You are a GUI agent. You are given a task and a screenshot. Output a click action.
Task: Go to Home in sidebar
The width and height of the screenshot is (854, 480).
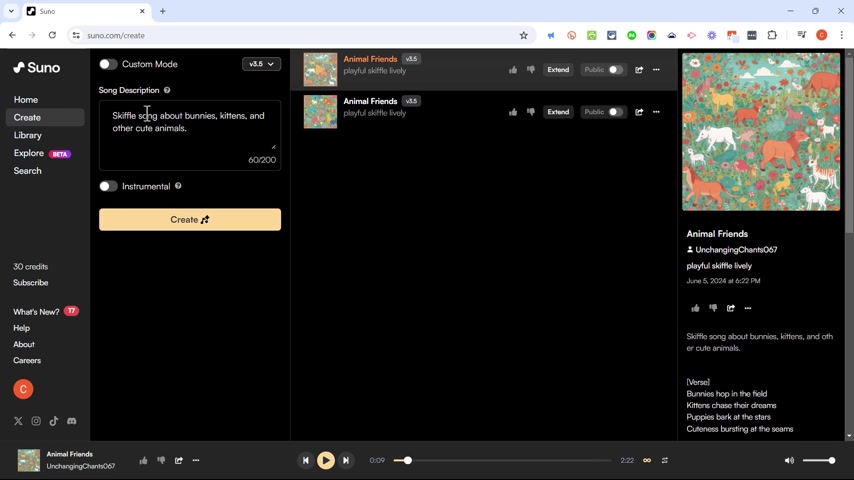pyautogui.click(x=26, y=100)
